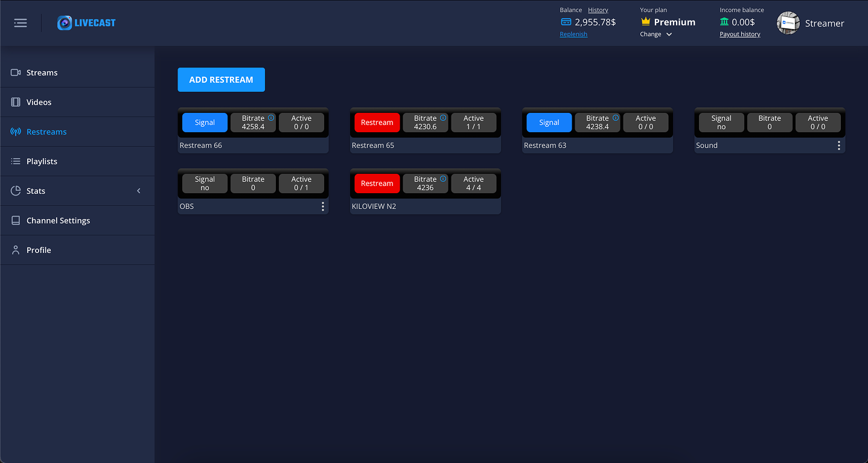Select the Streams camera icon in sidebar
Image resolution: width=868 pixels, height=463 pixels.
point(15,72)
